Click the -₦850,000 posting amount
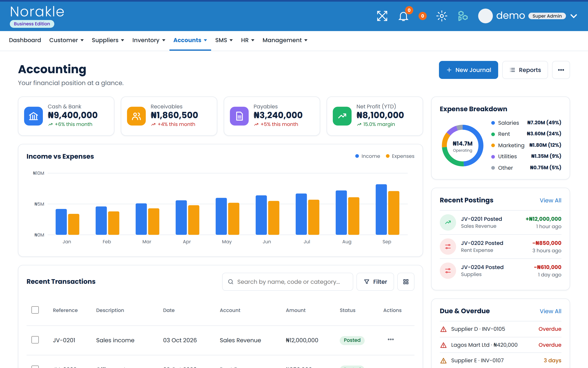This screenshot has width=588, height=368. 547,243
